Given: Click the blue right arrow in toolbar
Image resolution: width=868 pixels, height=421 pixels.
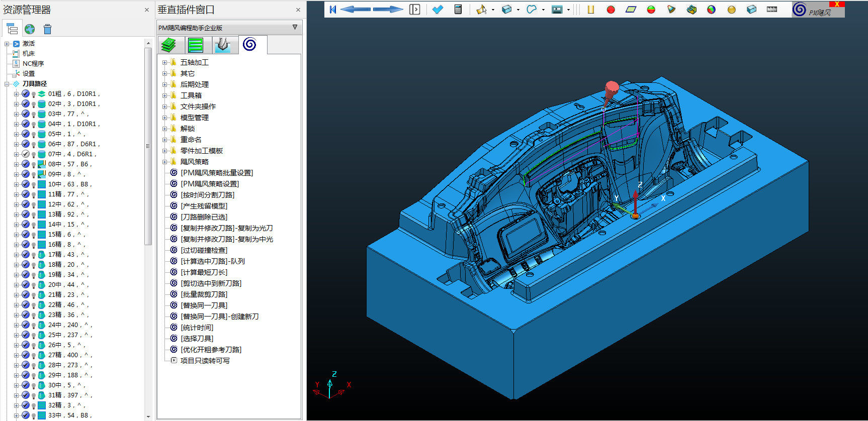Looking at the screenshot, I should point(388,10).
